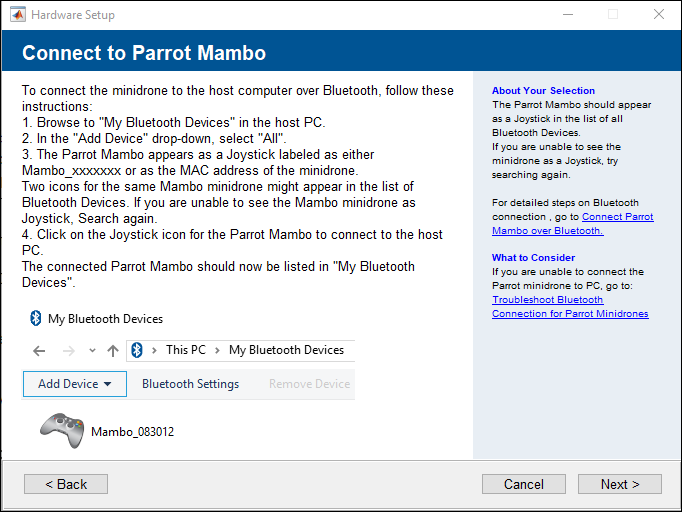The width and height of the screenshot is (682, 512).
Task: Click the Remove Device option
Action: click(309, 384)
